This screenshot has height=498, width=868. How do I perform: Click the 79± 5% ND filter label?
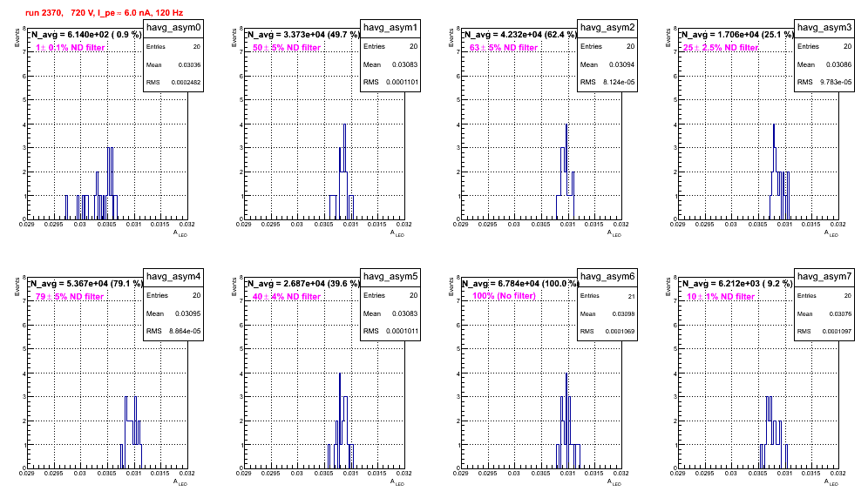pyautogui.click(x=70, y=297)
